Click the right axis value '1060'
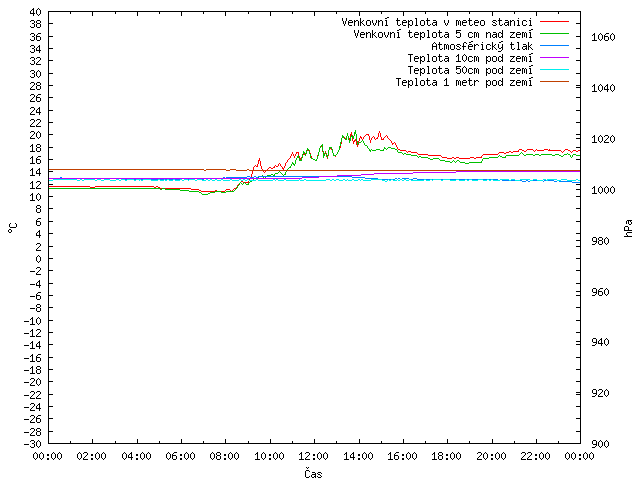The image size is (640, 480). pos(603,37)
